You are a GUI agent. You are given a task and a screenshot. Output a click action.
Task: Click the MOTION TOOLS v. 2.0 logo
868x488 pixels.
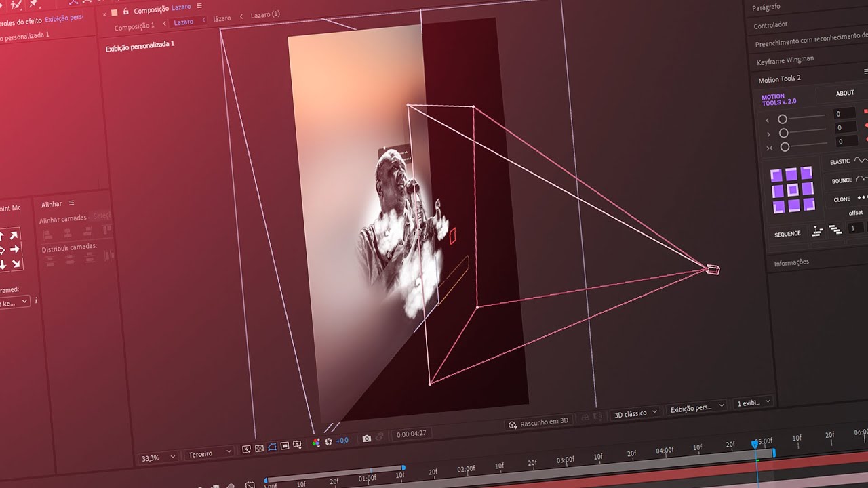tap(779, 100)
